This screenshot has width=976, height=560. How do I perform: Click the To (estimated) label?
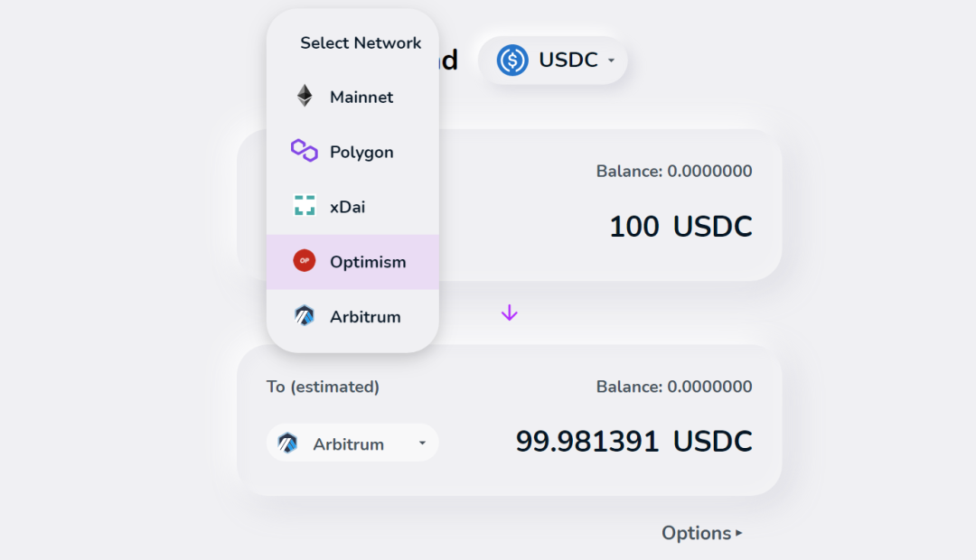[x=323, y=387]
